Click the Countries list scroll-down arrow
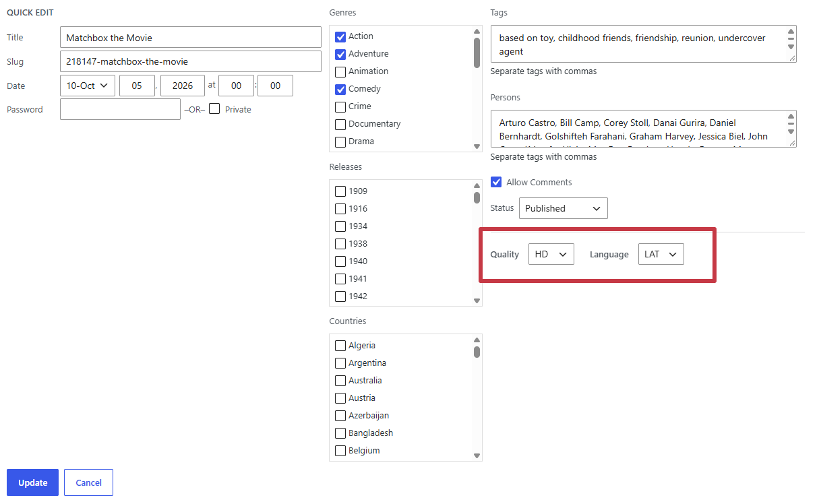This screenshot has width=819, height=504. click(477, 455)
